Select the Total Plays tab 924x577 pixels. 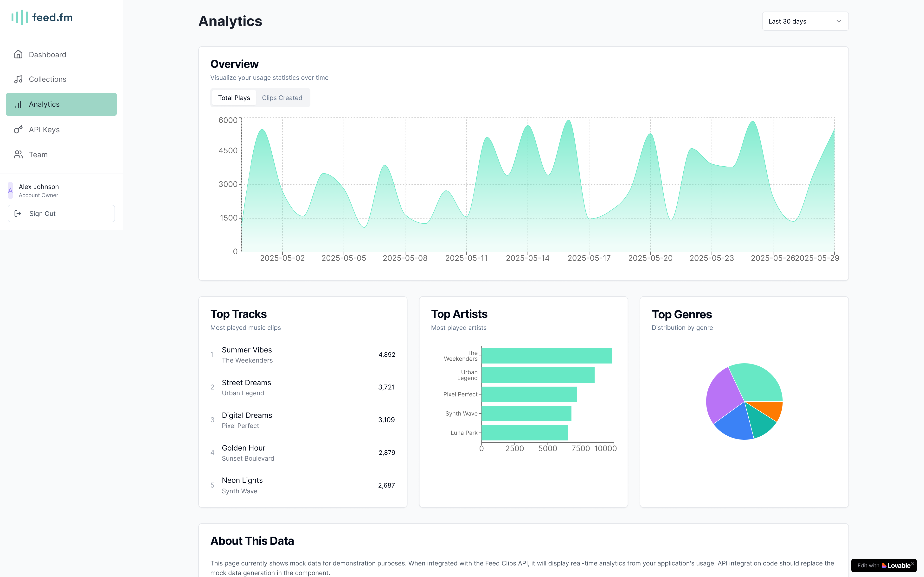click(234, 98)
